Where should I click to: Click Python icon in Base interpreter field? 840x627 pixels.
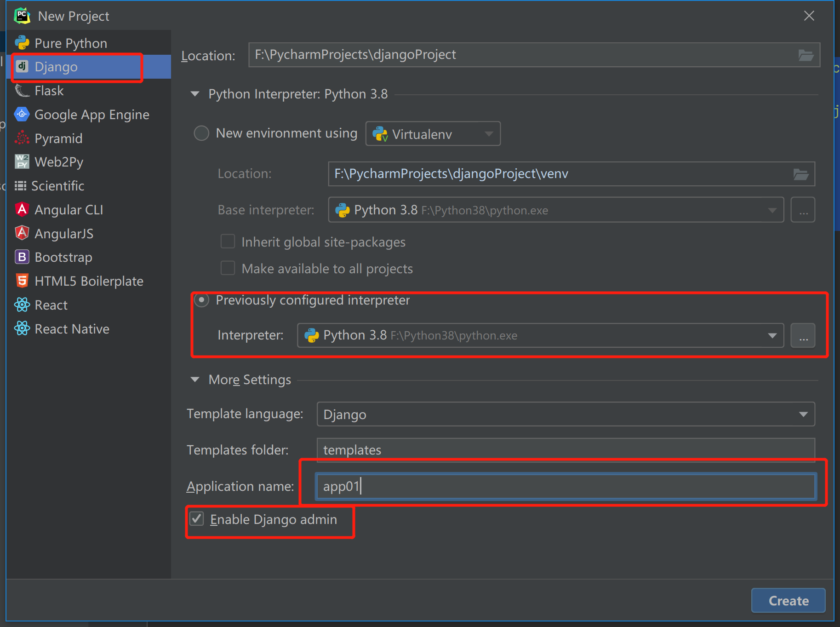coord(342,210)
